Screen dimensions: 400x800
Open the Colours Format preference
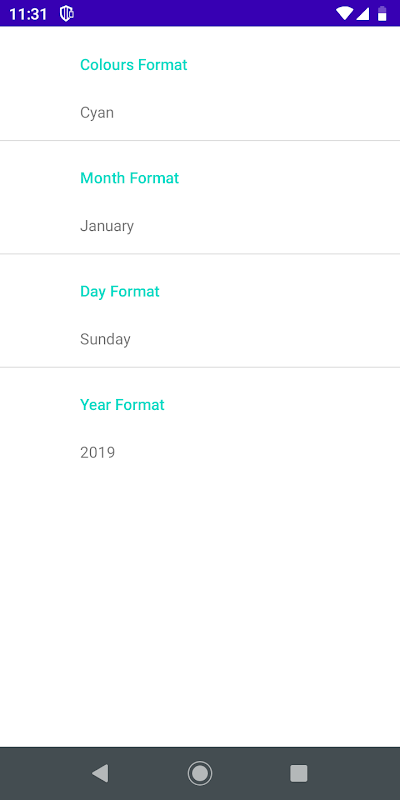[200, 84]
